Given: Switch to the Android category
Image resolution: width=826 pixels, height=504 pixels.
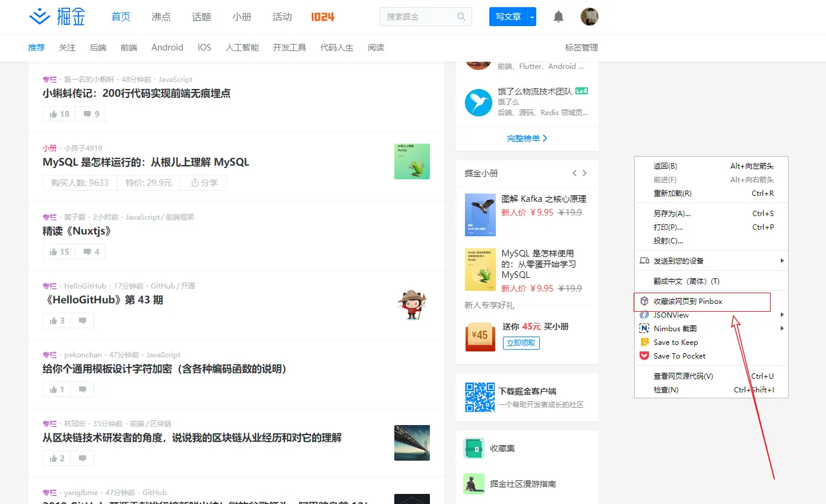Looking at the screenshot, I should tap(167, 47).
